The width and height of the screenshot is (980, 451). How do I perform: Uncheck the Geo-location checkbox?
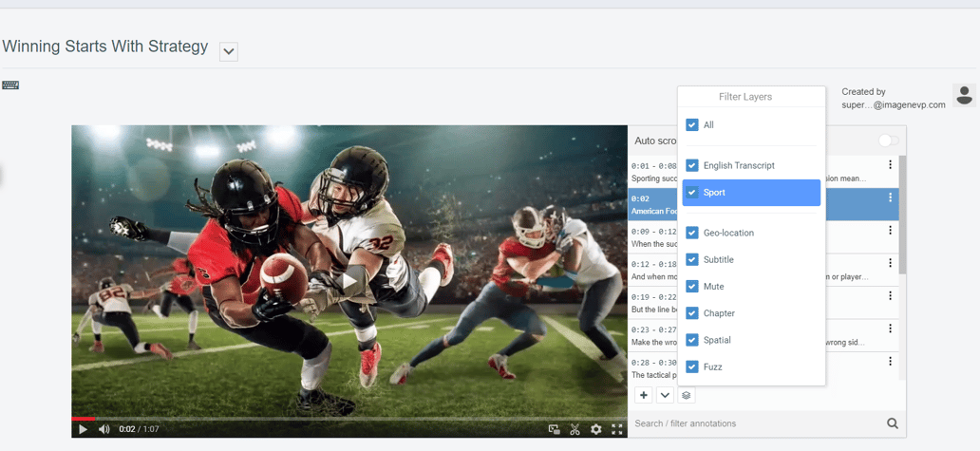[692, 233]
